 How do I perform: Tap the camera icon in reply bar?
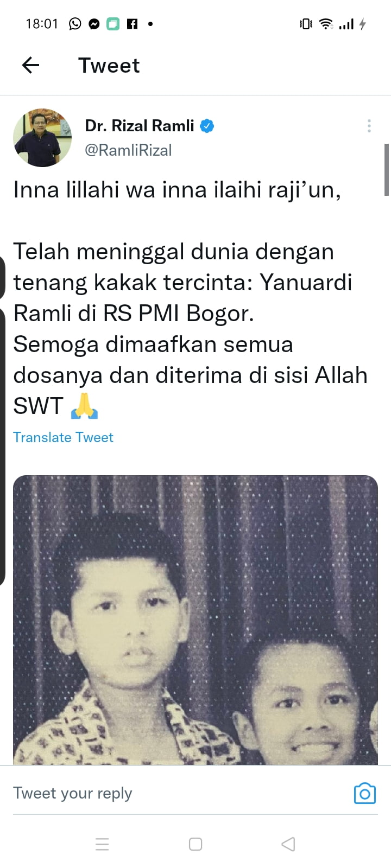[x=365, y=794]
